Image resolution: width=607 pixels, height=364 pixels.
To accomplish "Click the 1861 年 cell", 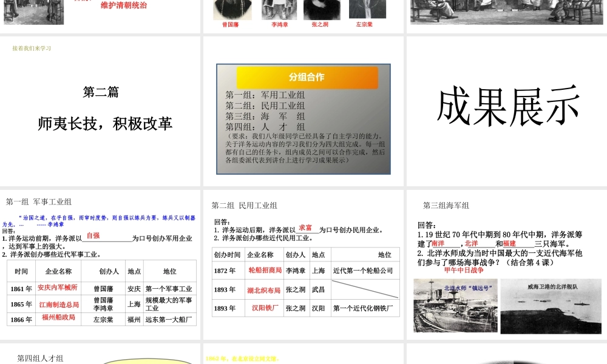I will pyautogui.click(x=21, y=289).
